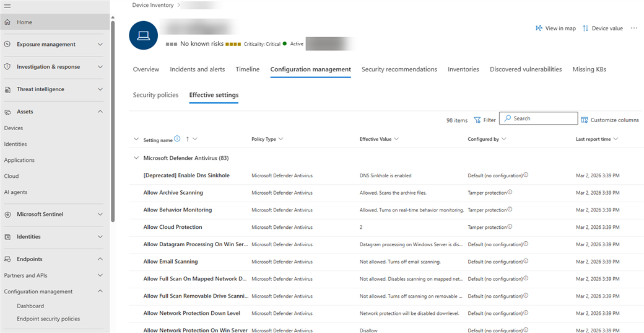Open the Configured by column dropdown
644x333 pixels.
[504, 140]
